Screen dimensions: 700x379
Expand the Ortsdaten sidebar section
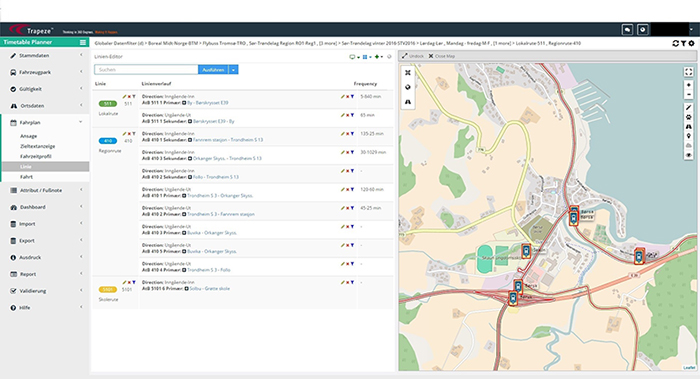coord(45,106)
